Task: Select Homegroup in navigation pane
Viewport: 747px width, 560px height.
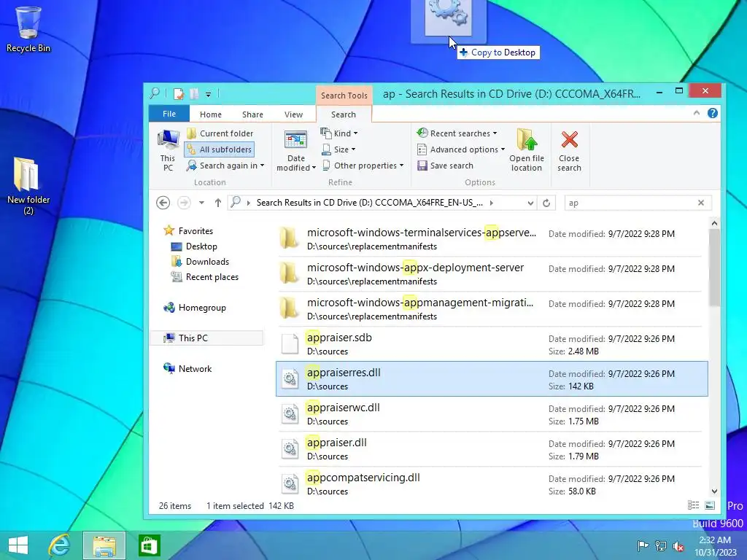Action: coord(195,308)
